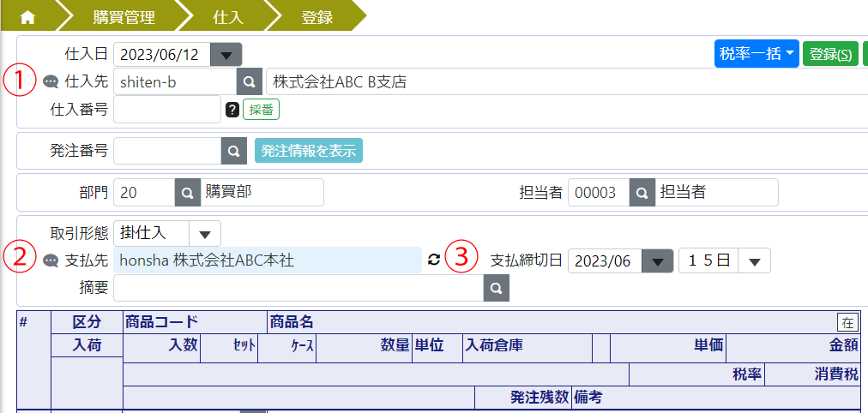Viewport: 868px width, 413px height.
Task: Go to home via breadcrumb house icon
Action: (27, 18)
